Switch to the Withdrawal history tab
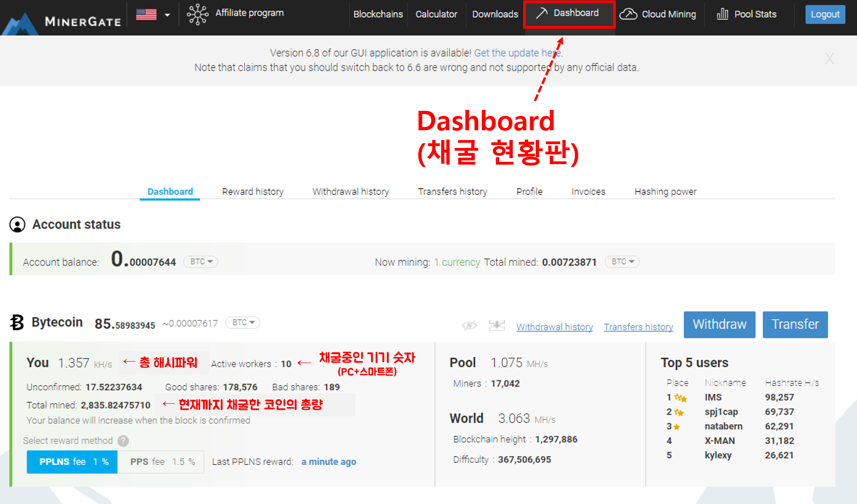This screenshot has height=504, width=857. click(351, 191)
